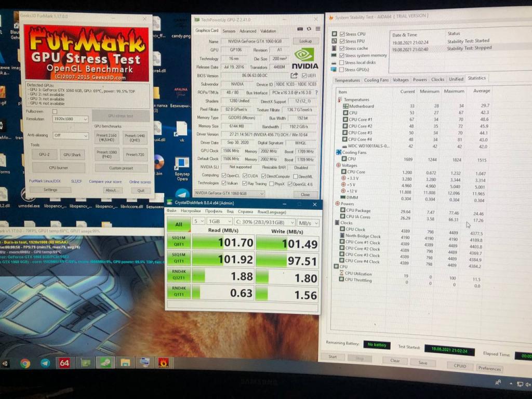This screenshot has height=399, width=532.
Task: Open the AIDA64 Cooling Fans tab
Action: pos(376,80)
